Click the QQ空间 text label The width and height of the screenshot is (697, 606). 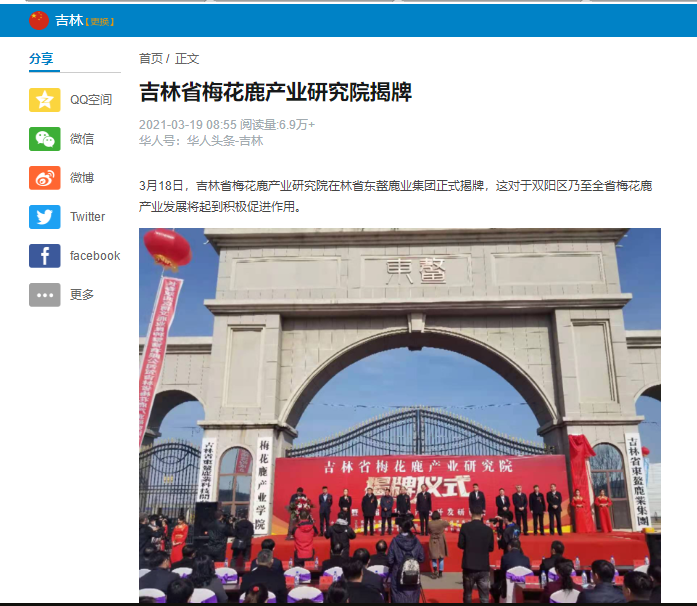pyautogui.click(x=91, y=100)
